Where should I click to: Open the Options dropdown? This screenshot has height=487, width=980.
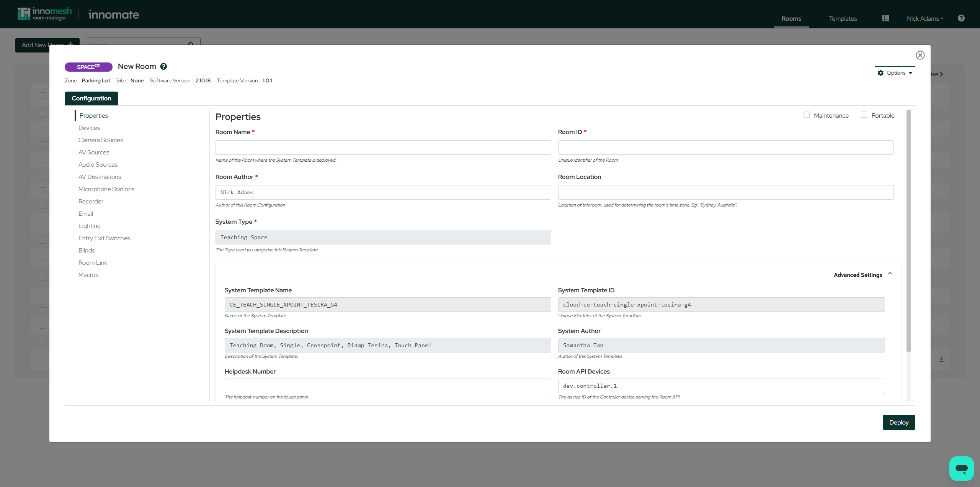point(895,73)
